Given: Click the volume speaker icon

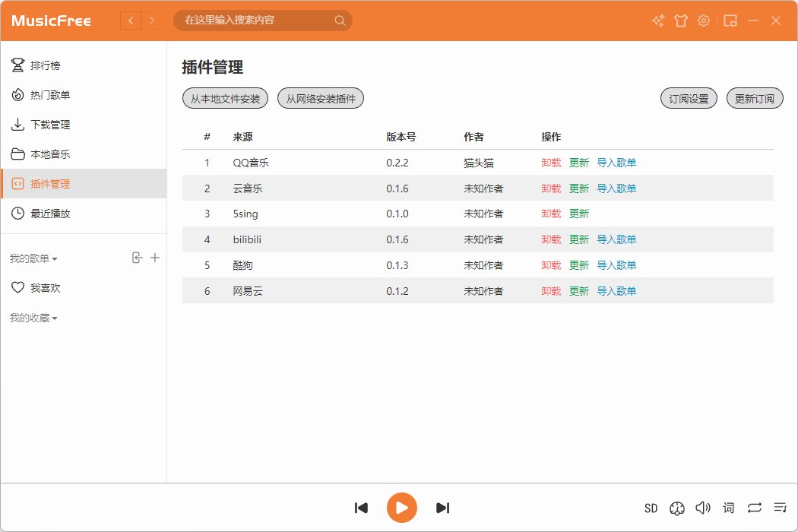Looking at the screenshot, I should (x=703, y=508).
